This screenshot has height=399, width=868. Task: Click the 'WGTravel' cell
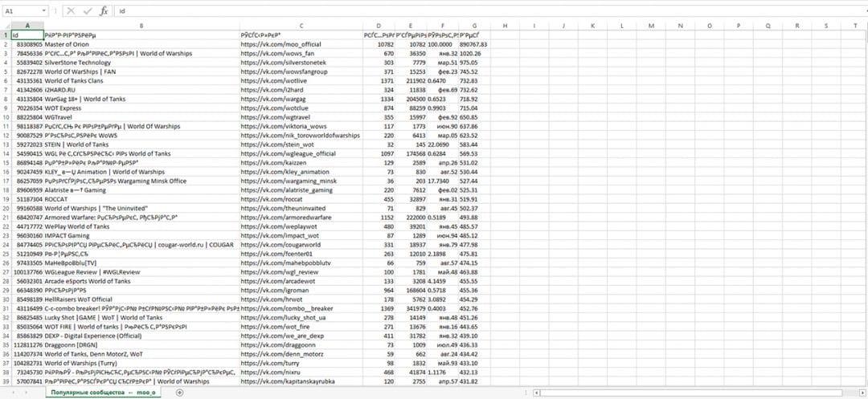[x=141, y=117]
